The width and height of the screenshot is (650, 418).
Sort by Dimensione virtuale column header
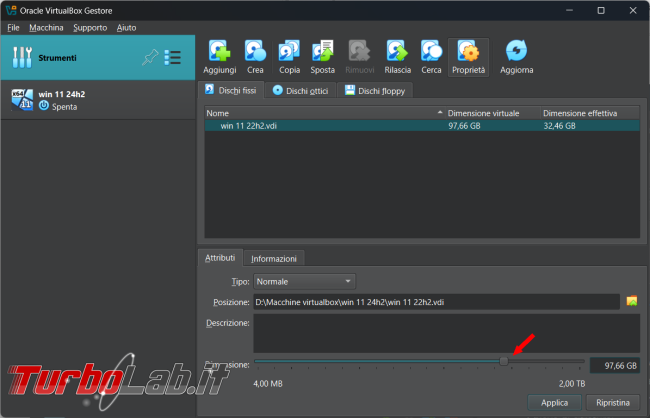pyautogui.click(x=493, y=113)
